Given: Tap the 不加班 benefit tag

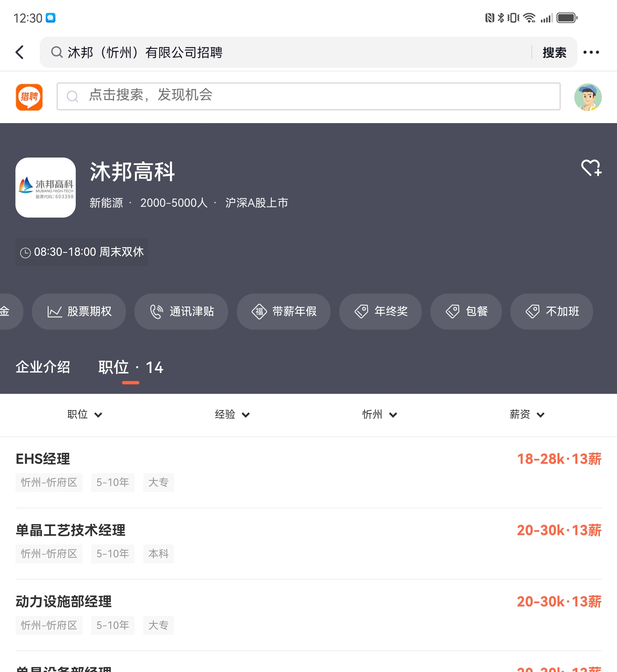Looking at the screenshot, I should tap(551, 311).
